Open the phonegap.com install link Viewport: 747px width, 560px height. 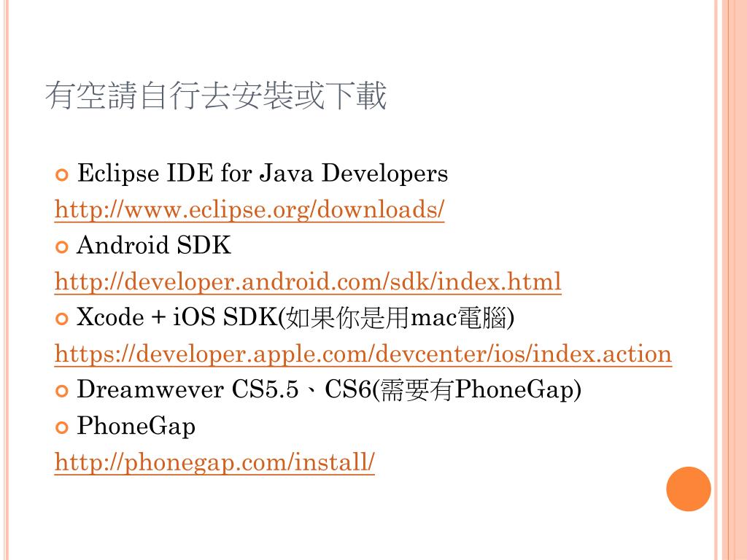pyautogui.click(x=214, y=462)
